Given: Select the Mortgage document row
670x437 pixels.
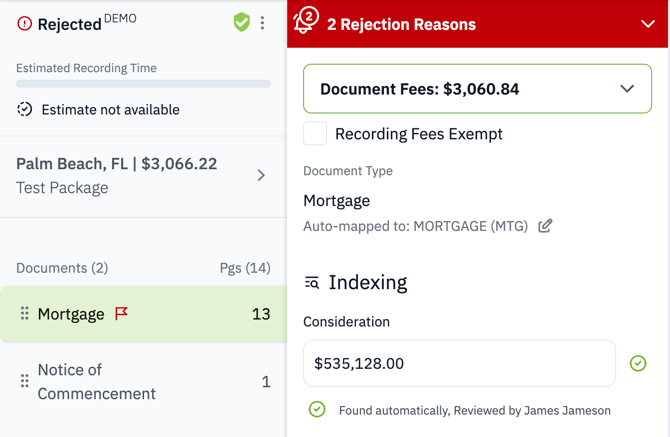Looking at the screenshot, I should pyautogui.click(x=144, y=314).
